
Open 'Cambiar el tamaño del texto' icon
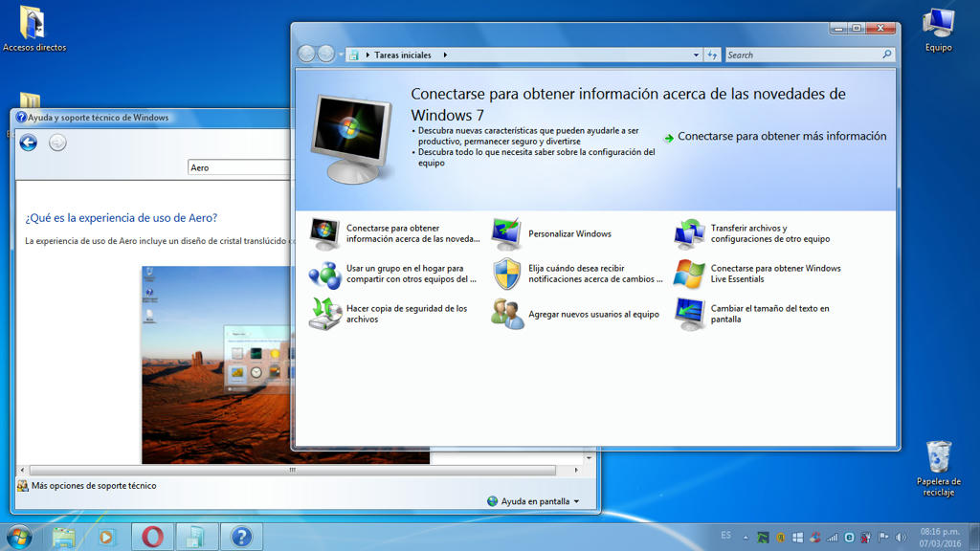pos(689,314)
